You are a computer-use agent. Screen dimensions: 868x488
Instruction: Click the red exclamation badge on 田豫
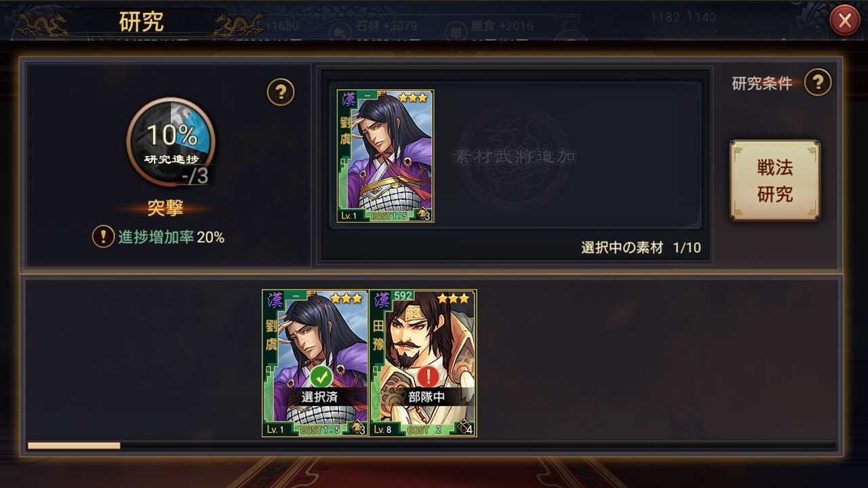(x=427, y=376)
